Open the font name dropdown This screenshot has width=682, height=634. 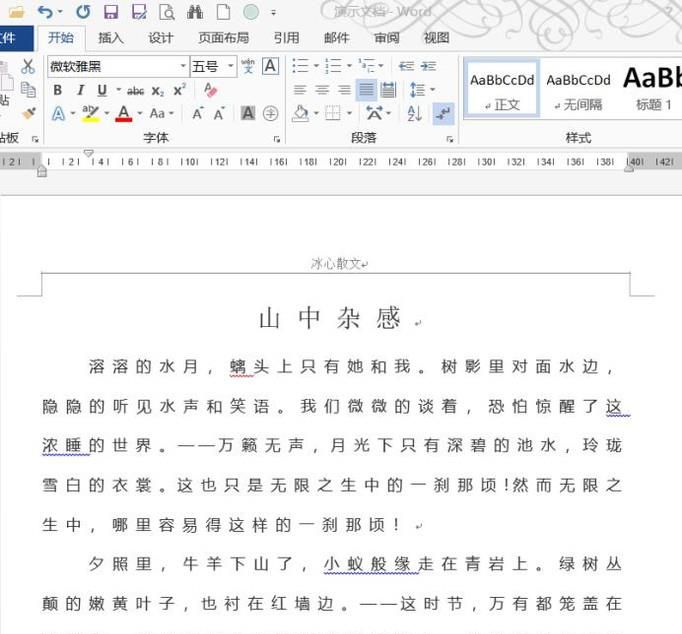click(x=184, y=67)
